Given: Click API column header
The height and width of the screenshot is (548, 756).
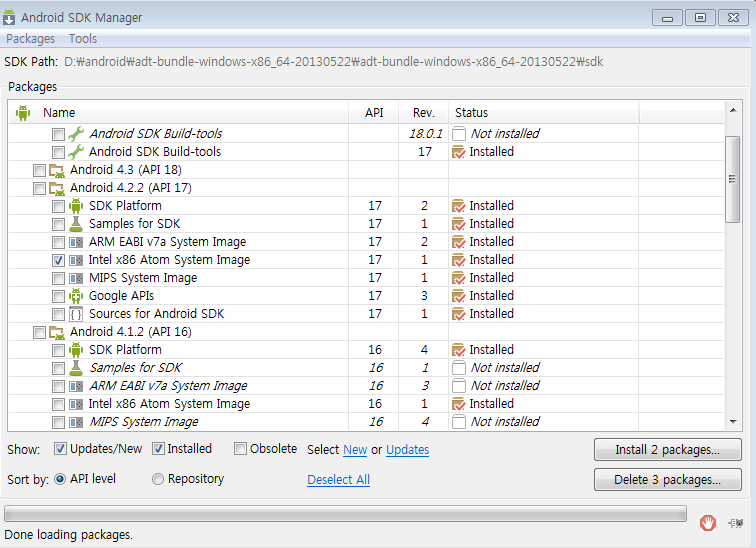Looking at the screenshot, I should click(x=374, y=113).
